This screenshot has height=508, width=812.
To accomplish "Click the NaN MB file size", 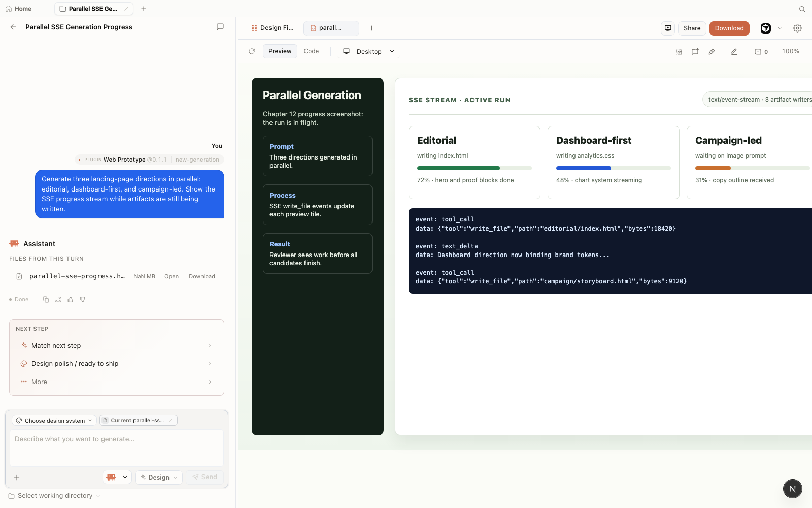I will click(144, 276).
